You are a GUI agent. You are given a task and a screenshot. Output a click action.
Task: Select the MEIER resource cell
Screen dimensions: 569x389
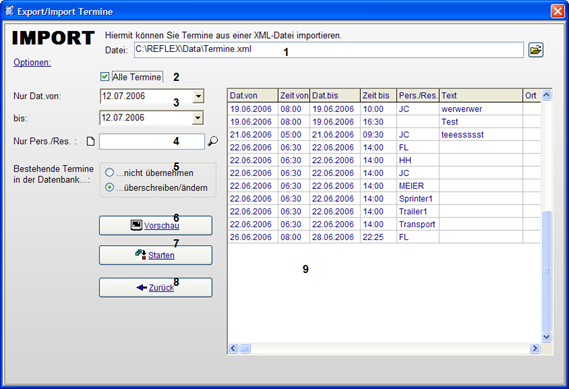click(418, 186)
